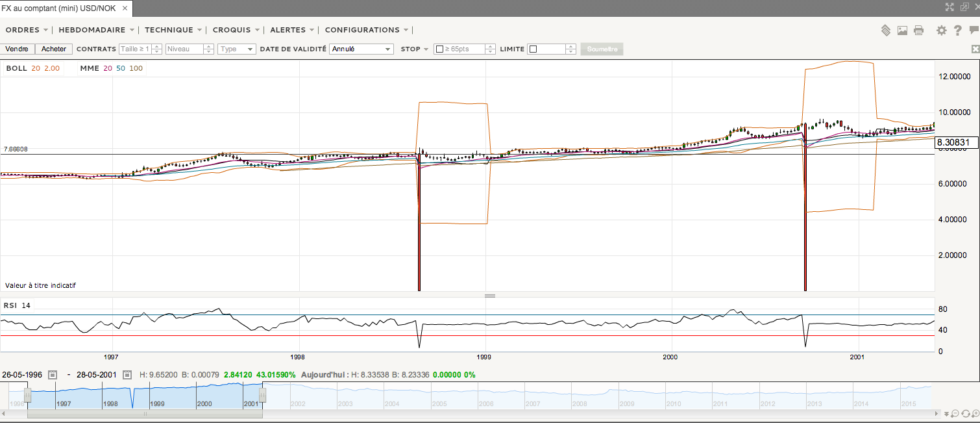Open chart settings gear icon
The height and width of the screenshot is (423, 980).
coord(942,30)
